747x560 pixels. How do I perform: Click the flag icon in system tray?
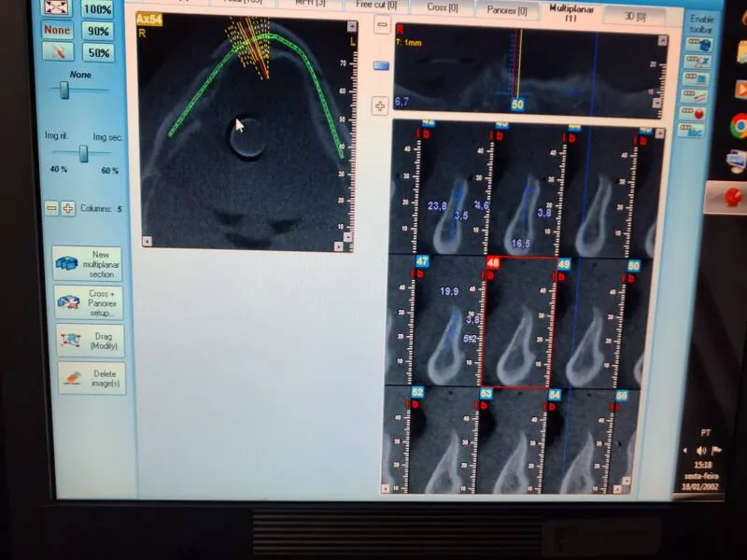point(716,450)
